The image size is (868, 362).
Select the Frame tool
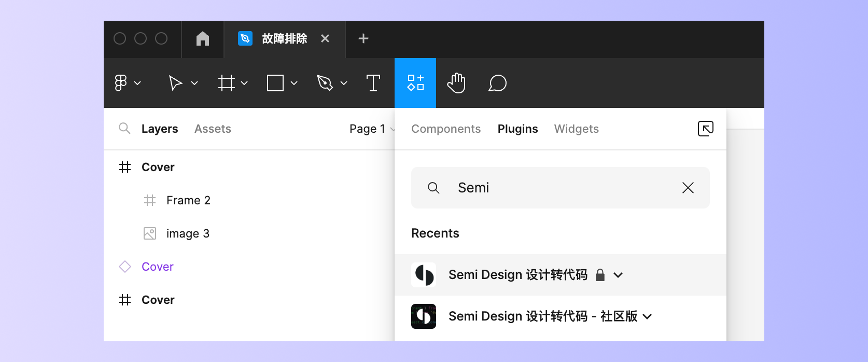click(x=227, y=83)
